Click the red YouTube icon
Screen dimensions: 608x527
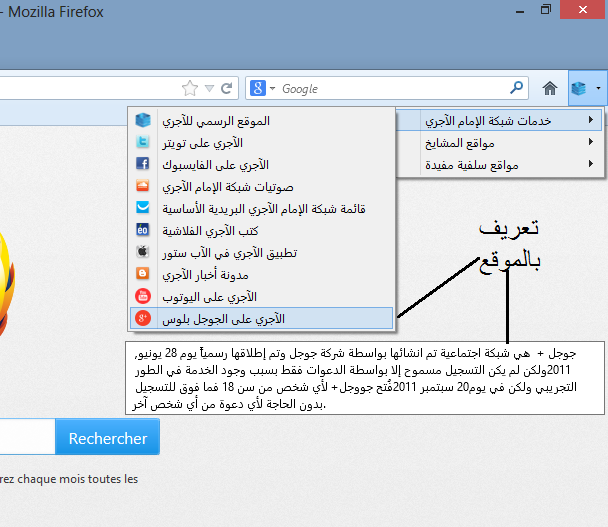click(x=143, y=296)
